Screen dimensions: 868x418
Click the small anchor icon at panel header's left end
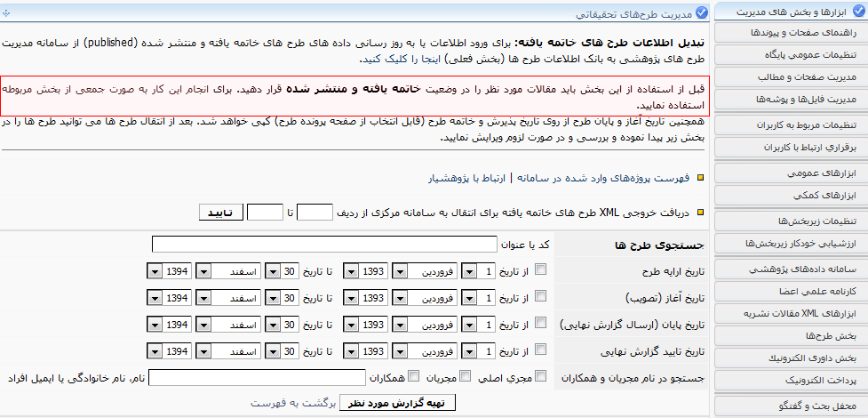click(9, 12)
